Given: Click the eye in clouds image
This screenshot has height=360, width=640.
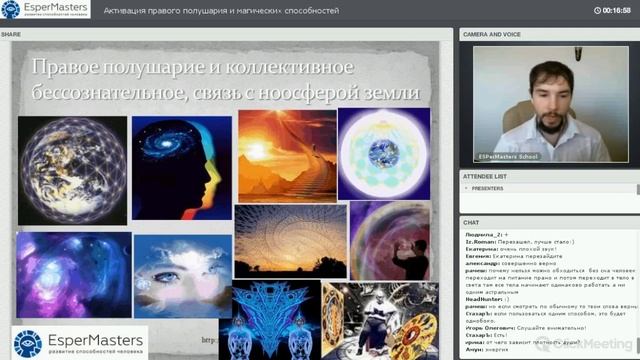Looking at the screenshot, I should coord(183,276).
